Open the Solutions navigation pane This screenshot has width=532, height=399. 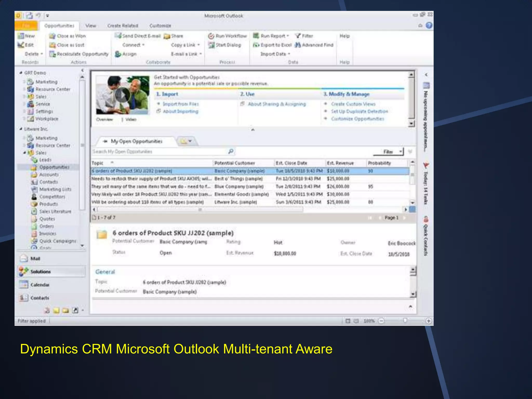(51, 271)
